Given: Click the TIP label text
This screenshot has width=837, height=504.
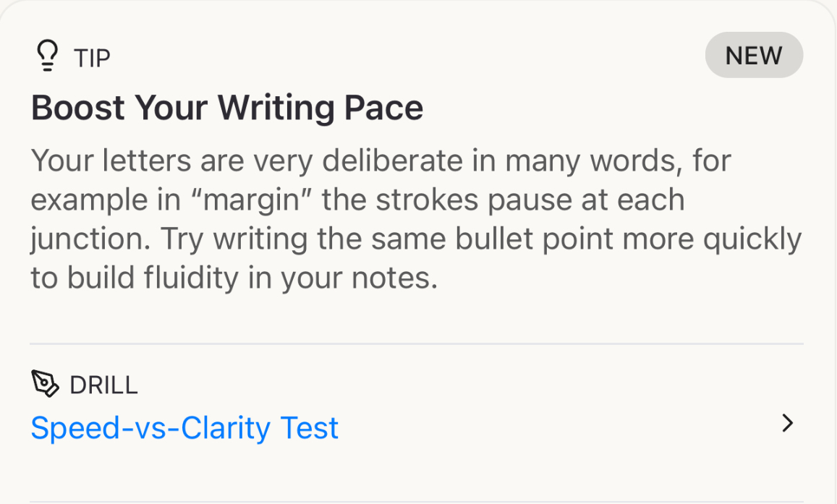Looking at the screenshot, I should [x=92, y=58].
